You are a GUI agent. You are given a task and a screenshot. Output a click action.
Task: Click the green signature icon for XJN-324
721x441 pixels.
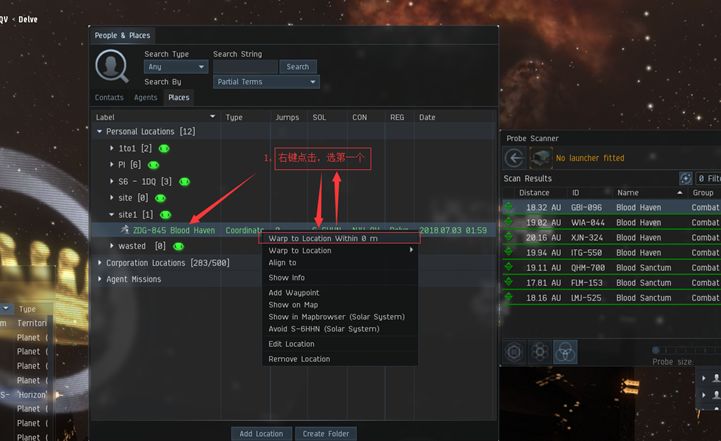[509, 237]
